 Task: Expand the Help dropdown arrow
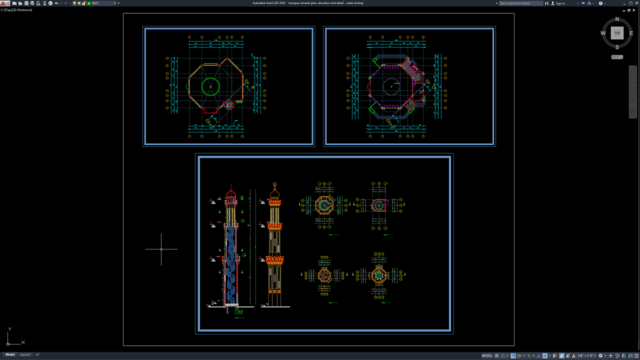pos(605,3)
